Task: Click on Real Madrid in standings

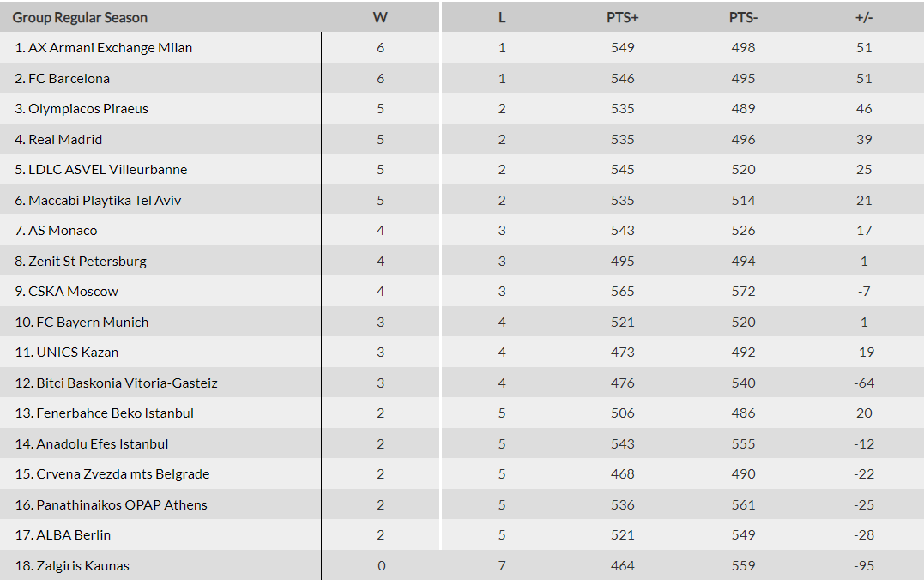Action: [65, 140]
